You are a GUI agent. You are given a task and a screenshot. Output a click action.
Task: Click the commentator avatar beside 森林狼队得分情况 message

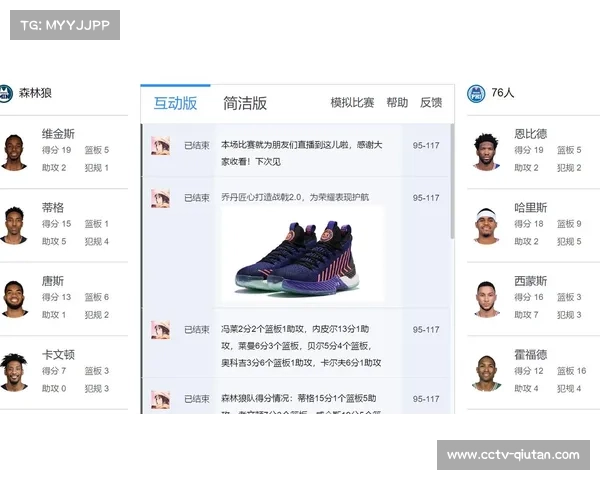click(160, 399)
